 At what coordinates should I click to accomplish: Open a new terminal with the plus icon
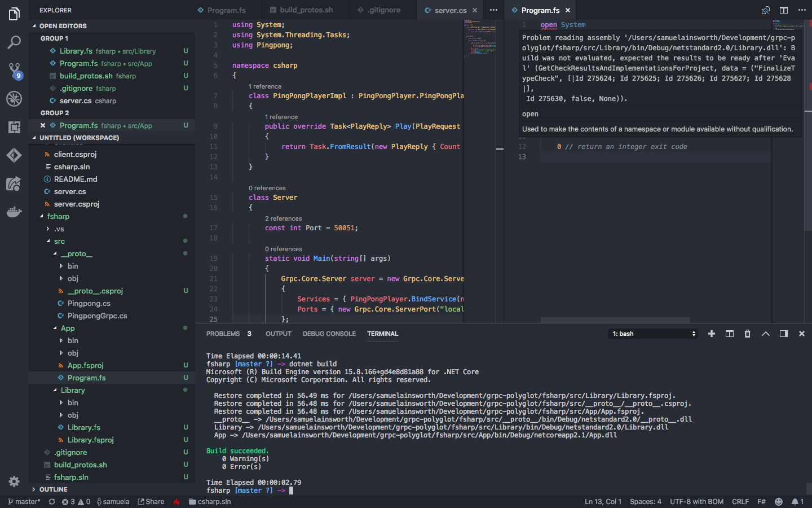tap(712, 333)
